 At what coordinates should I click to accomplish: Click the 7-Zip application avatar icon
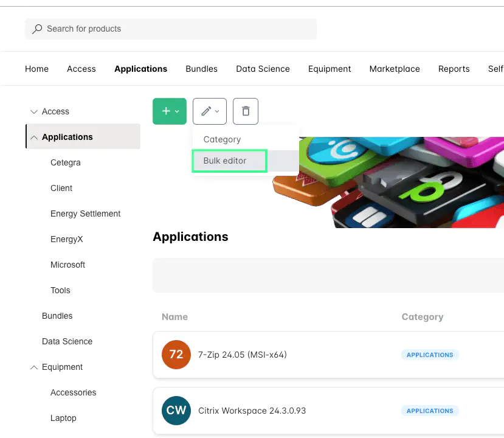176,355
